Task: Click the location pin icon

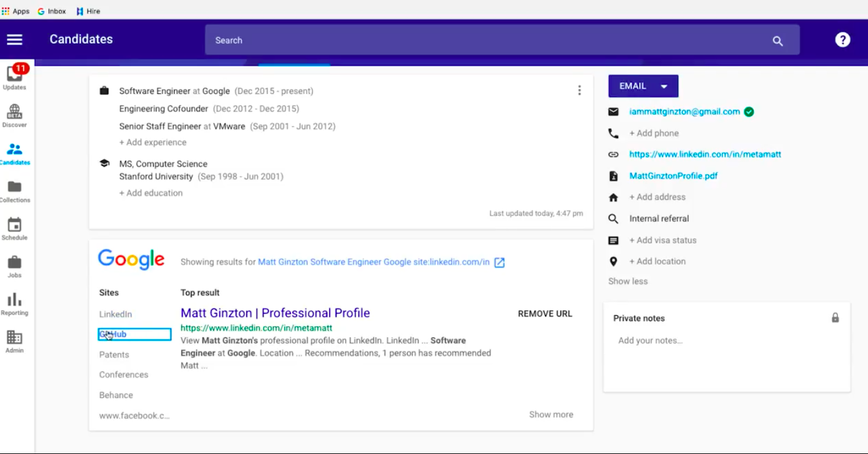Action: click(613, 262)
